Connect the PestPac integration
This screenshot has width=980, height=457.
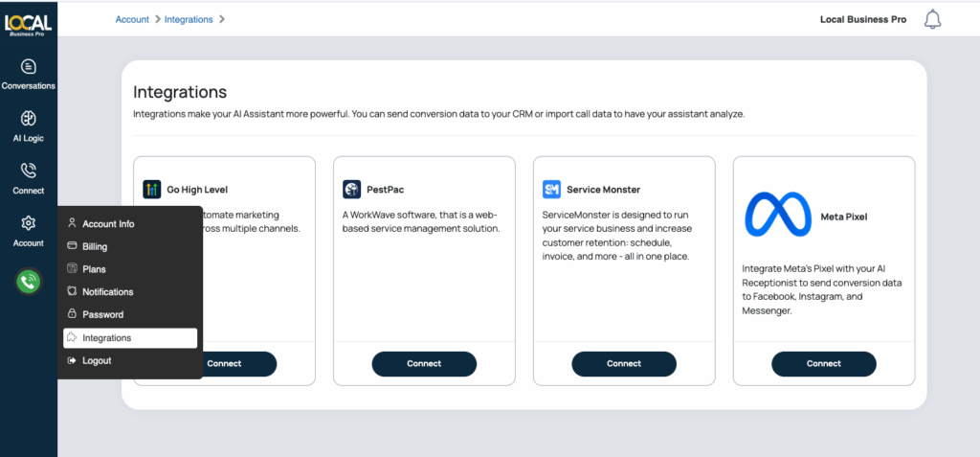click(x=424, y=364)
